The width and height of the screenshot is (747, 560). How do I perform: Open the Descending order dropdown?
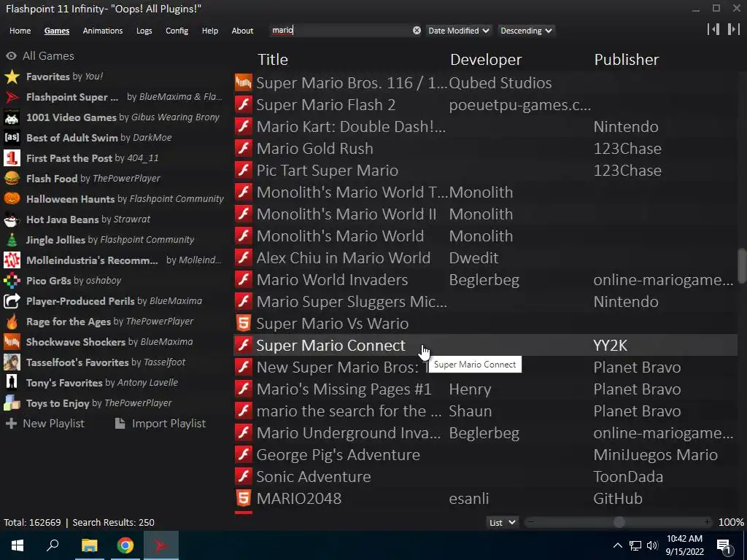point(526,31)
